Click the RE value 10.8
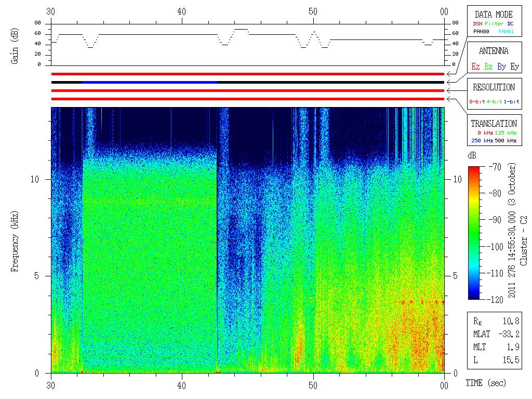Viewport: 532px width, 399px height. [x=511, y=321]
